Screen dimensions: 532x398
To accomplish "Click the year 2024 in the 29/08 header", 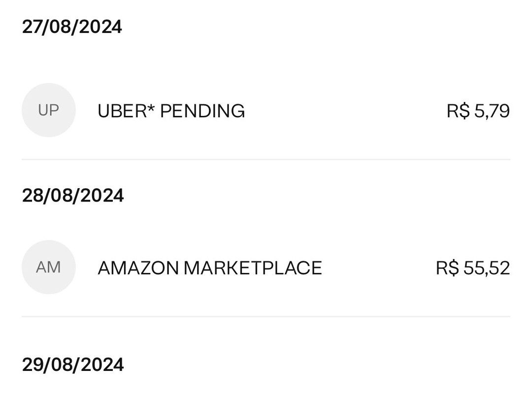I will point(102,365).
